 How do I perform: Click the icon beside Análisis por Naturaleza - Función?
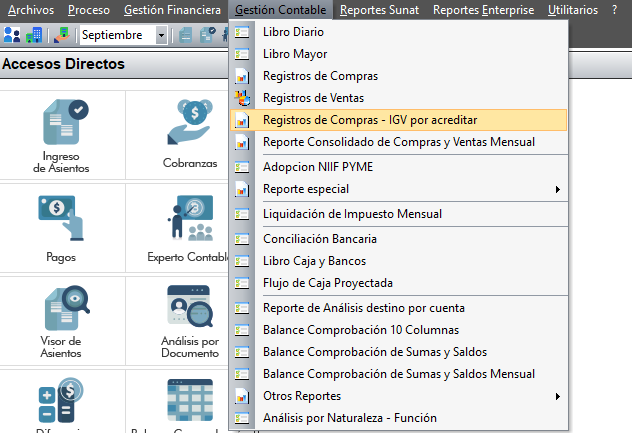(242, 418)
